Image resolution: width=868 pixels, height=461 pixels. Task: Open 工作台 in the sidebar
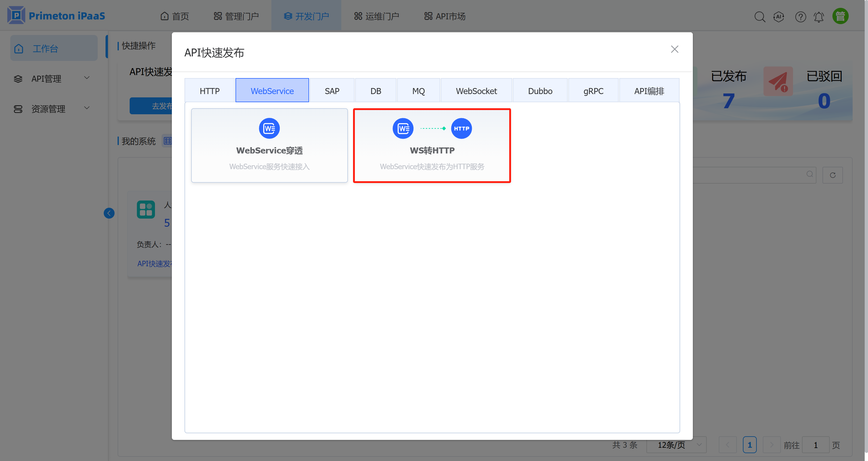tap(54, 49)
